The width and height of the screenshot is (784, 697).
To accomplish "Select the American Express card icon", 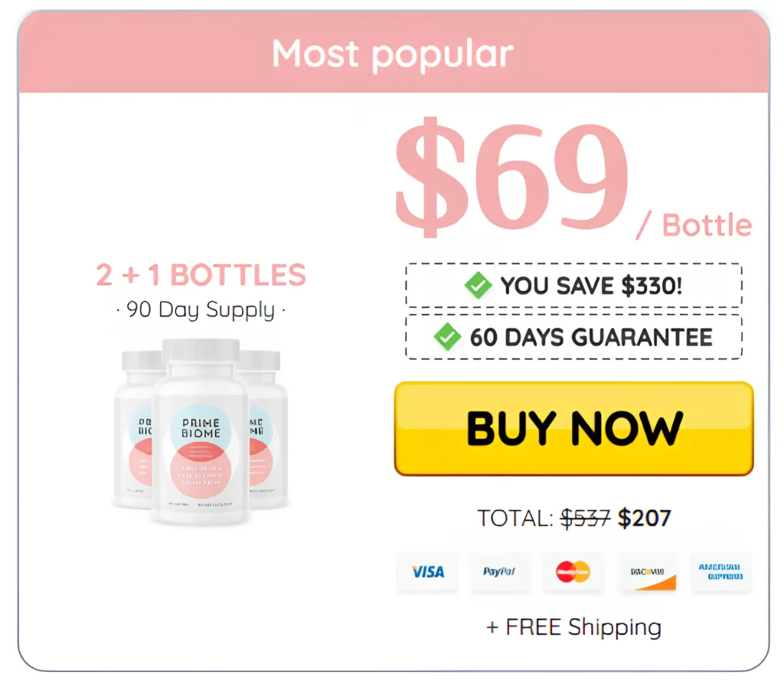I will (x=720, y=571).
